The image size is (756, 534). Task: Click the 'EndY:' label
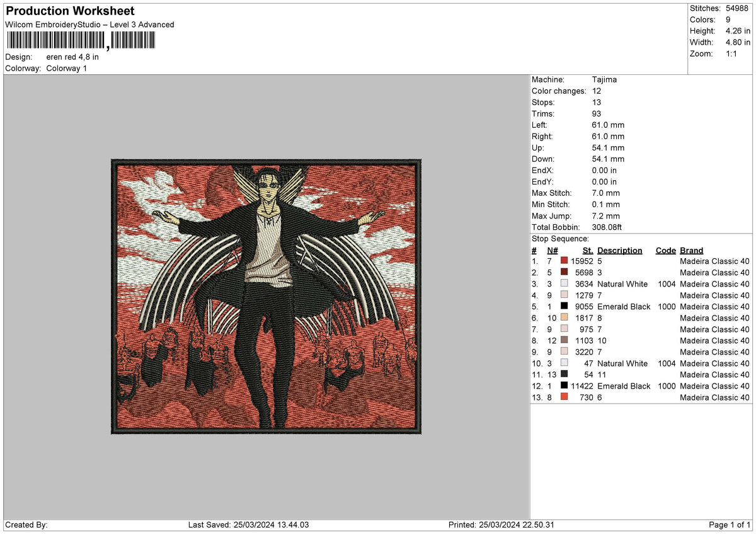pos(543,182)
